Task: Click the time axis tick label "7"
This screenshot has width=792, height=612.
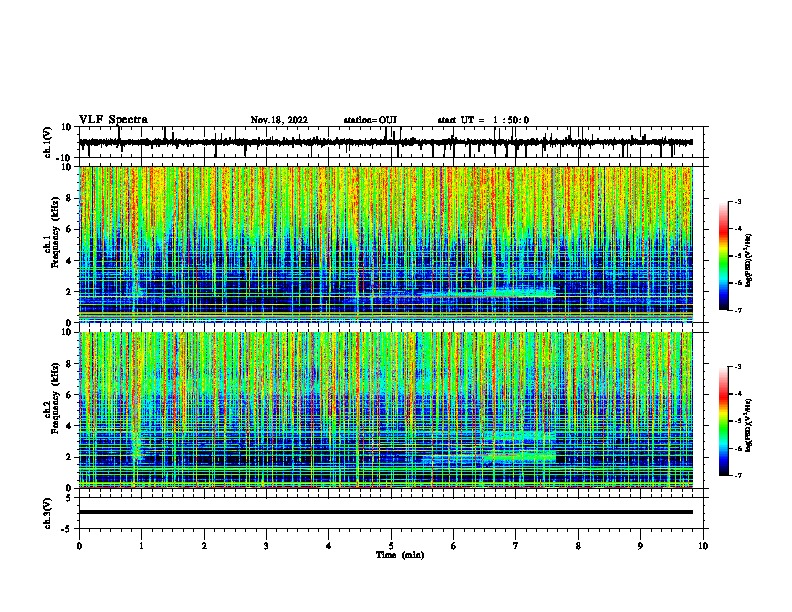Action: click(x=516, y=546)
